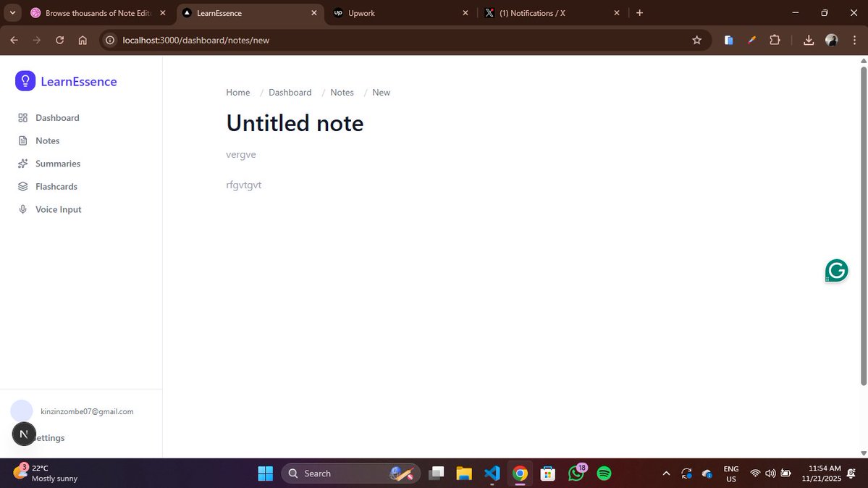Activate the Voice Input microphone icon
Screen dimensions: 868x488
tap(22, 209)
